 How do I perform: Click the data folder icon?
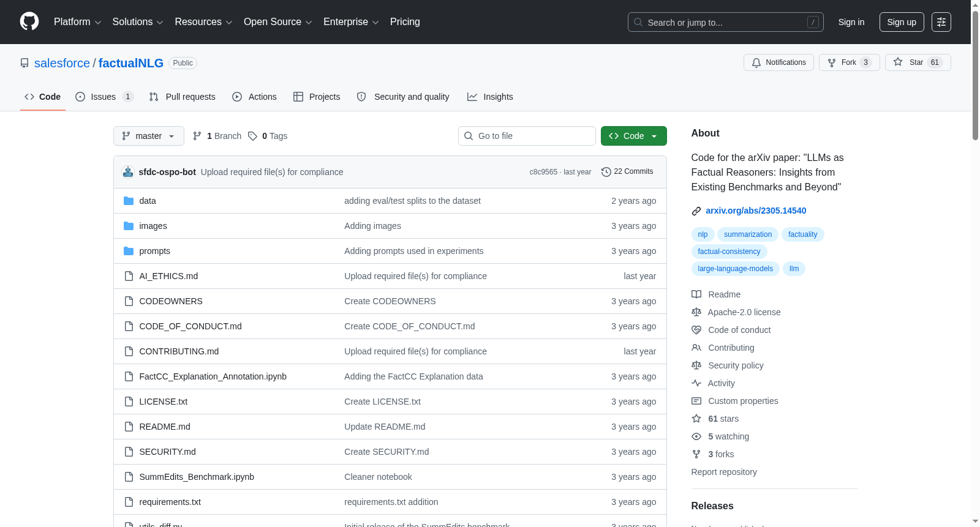pyautogui.click(x=129, y=201)
